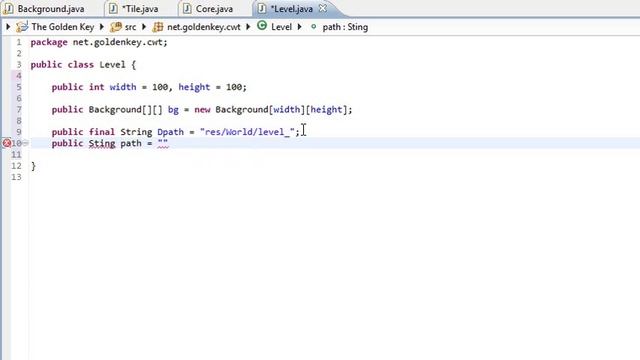Click the Java file icon on Tile.java tab

point(113,9)
